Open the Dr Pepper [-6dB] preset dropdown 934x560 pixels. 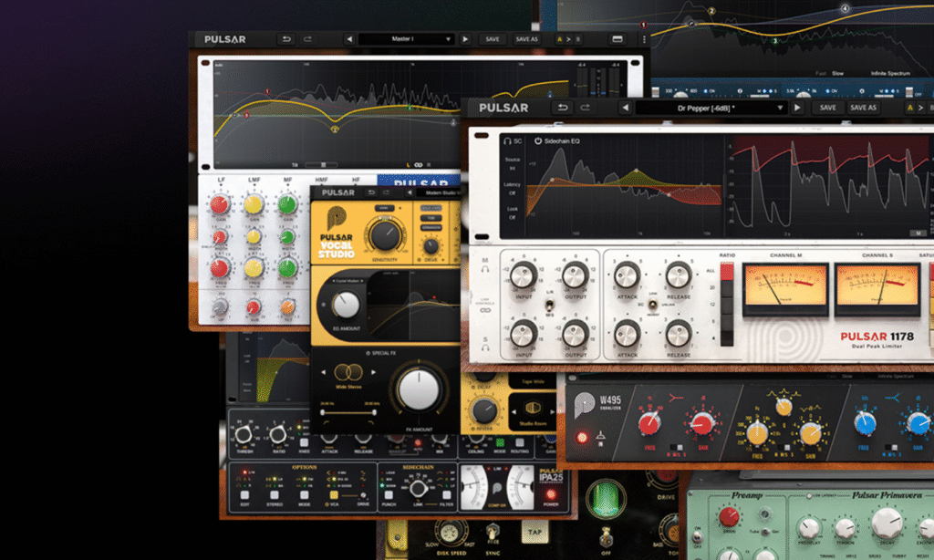[x=711, y=107]
